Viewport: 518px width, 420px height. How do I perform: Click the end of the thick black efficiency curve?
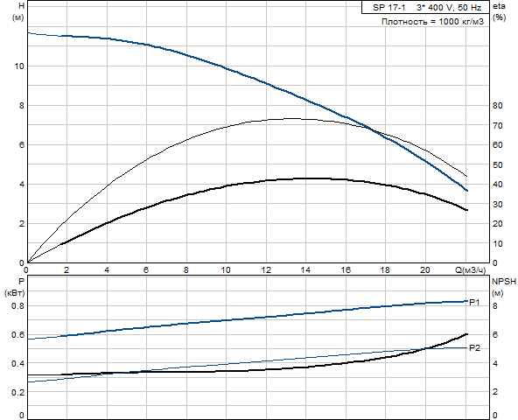466,210
